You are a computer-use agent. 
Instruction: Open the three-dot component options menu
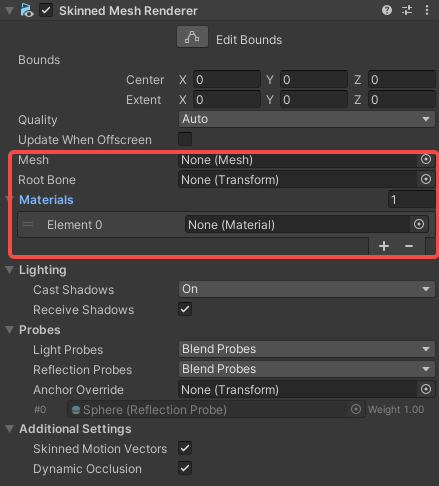(x=427, y=10)
